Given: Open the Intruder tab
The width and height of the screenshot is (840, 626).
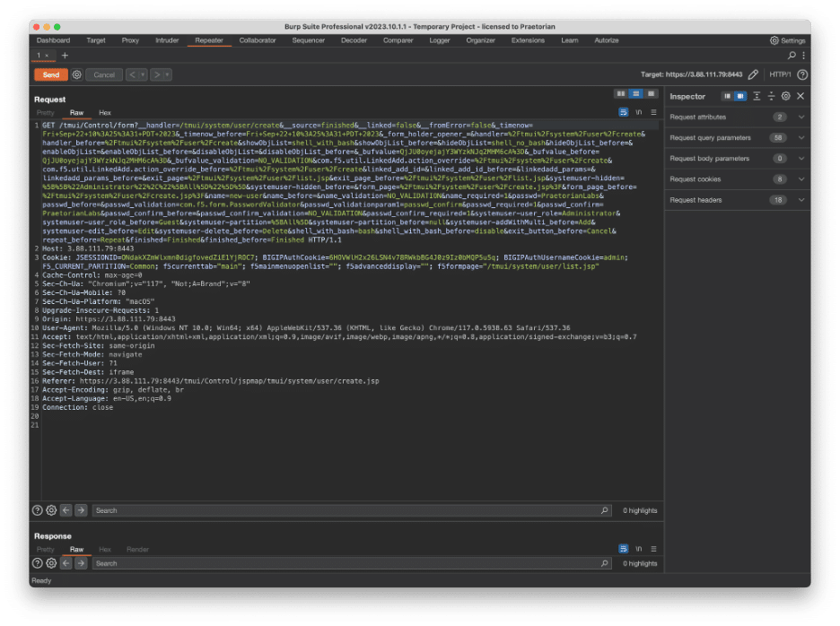Looking at the screenshot, I should click(167, 40).
